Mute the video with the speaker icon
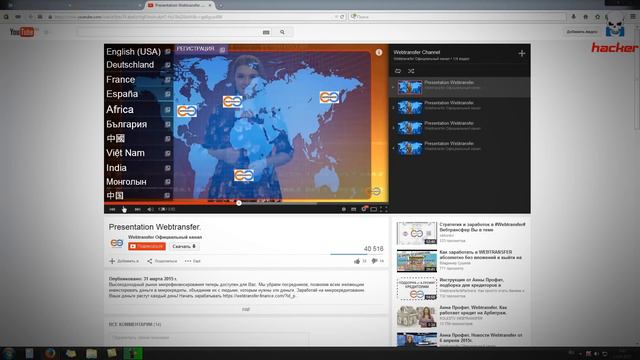Image resolution: width=640 pixels, height=360 pixels. 150,209
